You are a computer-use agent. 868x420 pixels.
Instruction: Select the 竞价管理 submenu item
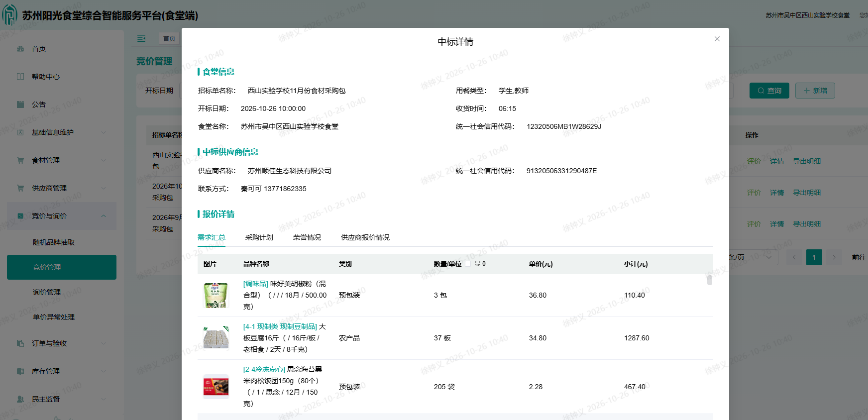pyautogui.click(x=62, y=267)
